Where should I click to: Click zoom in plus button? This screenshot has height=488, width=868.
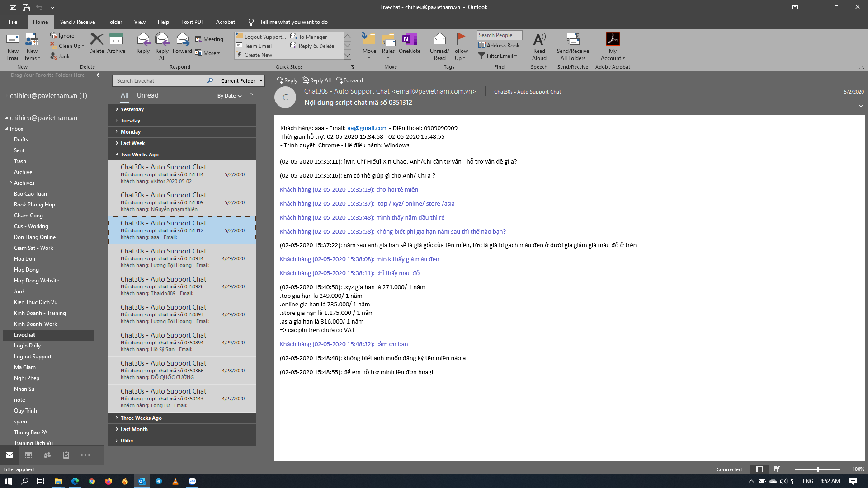(844, 469)
